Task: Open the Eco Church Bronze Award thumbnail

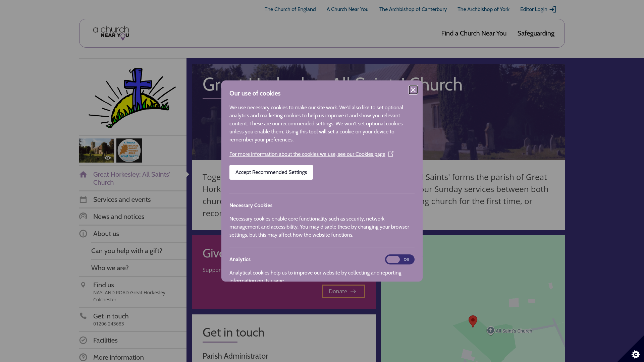Action: (x=129, y=150)
